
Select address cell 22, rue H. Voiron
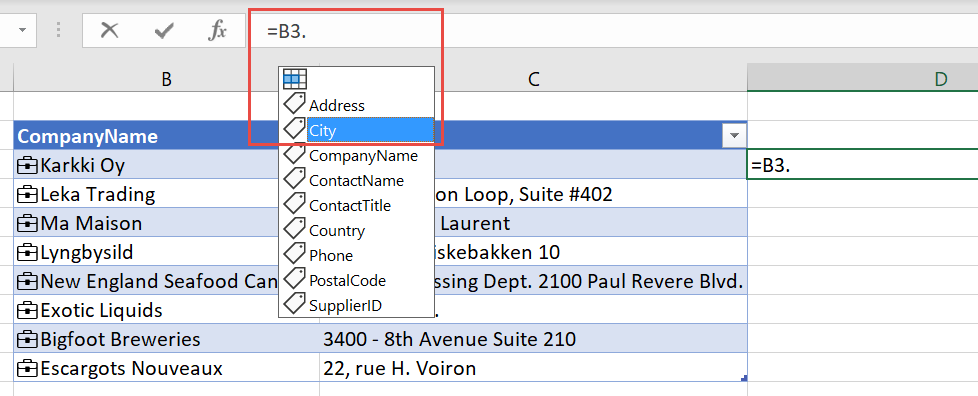(533, 368)
